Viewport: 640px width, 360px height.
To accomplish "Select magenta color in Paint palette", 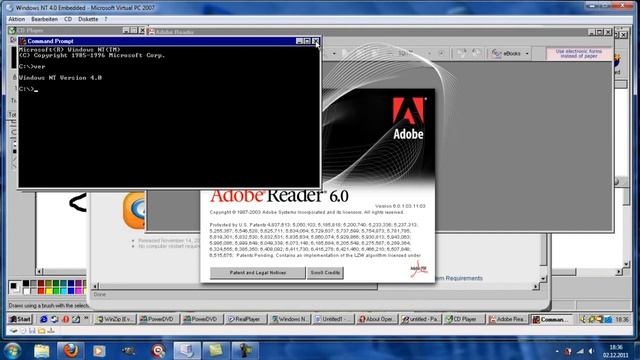I will pyautogui.click(x=78, y=291).
